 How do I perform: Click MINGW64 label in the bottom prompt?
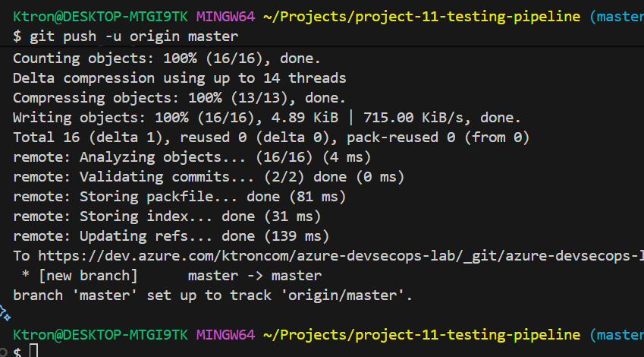click(225, 334)
